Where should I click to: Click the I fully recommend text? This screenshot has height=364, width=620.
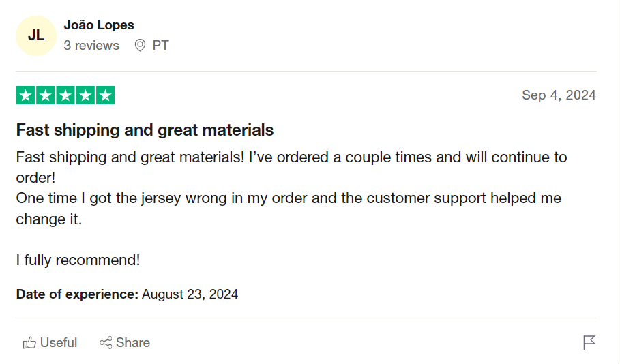(78, 260)
